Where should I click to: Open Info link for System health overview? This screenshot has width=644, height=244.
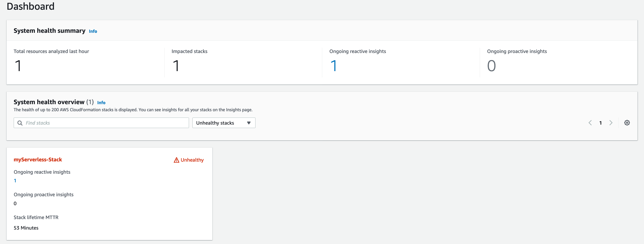click(x=101, y=103)
